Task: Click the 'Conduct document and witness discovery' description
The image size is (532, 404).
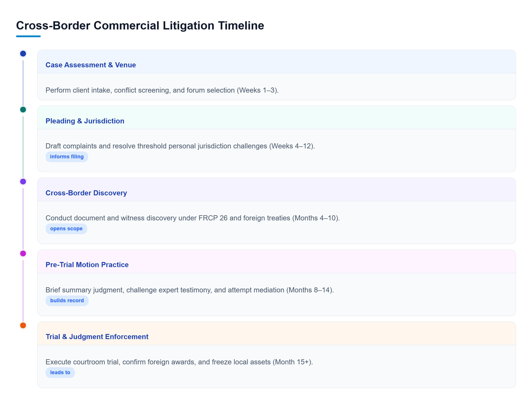Action: coord(192,218)
